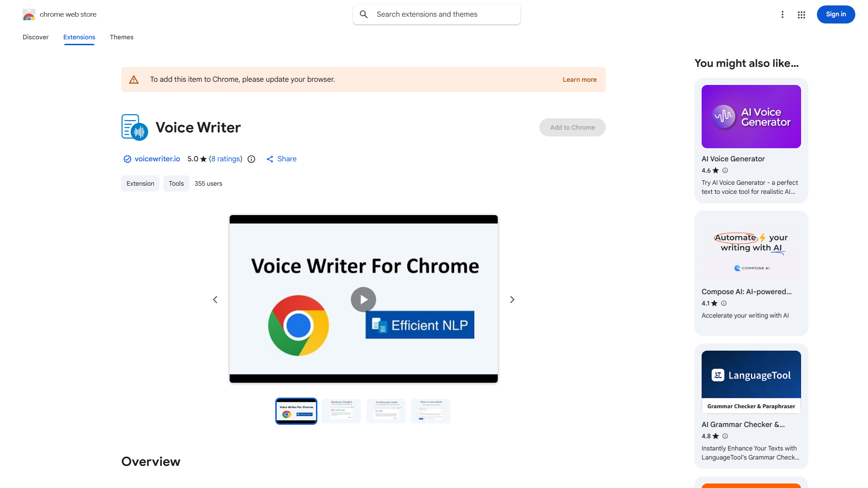Play the Voice Writer promo video
Viewport: 868px width, 488px height.
(363, 299)
